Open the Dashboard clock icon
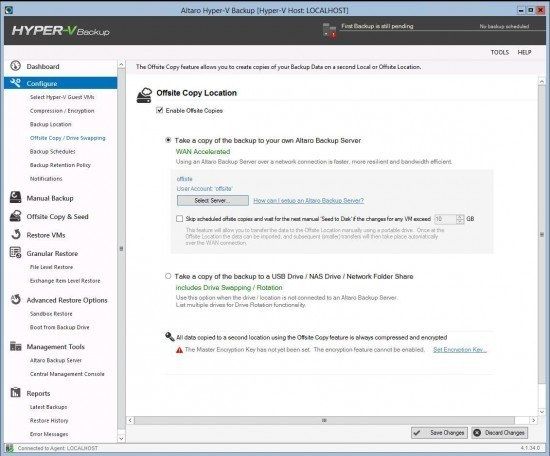Viewport: 550px width, 456px height. (x=15, y=66)
